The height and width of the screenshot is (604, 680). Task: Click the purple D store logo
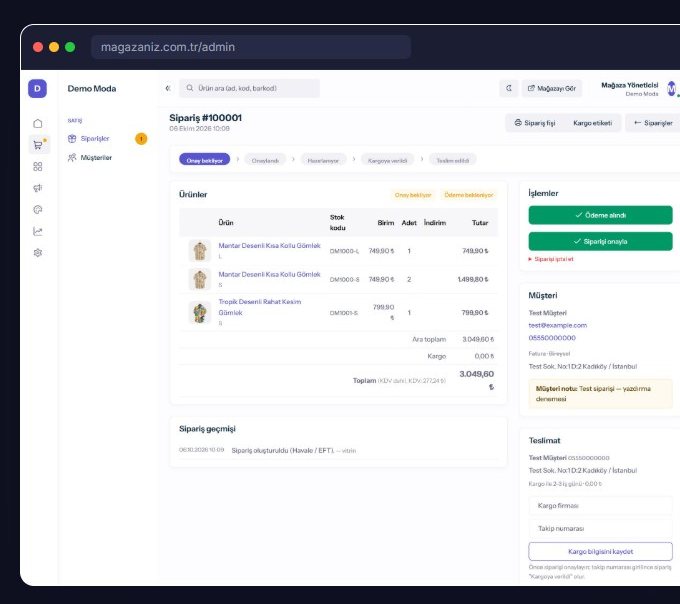(x=37, y=88)
